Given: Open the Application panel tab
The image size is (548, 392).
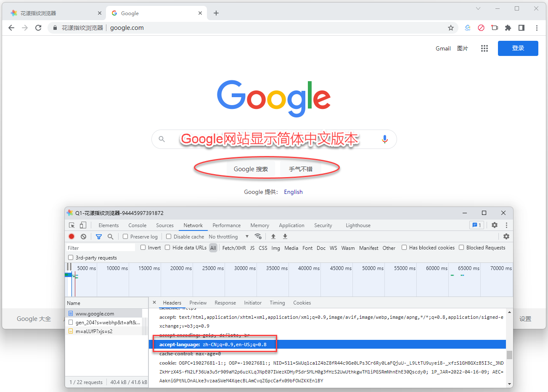Looking at the screenshot, I should click(291, 225).
